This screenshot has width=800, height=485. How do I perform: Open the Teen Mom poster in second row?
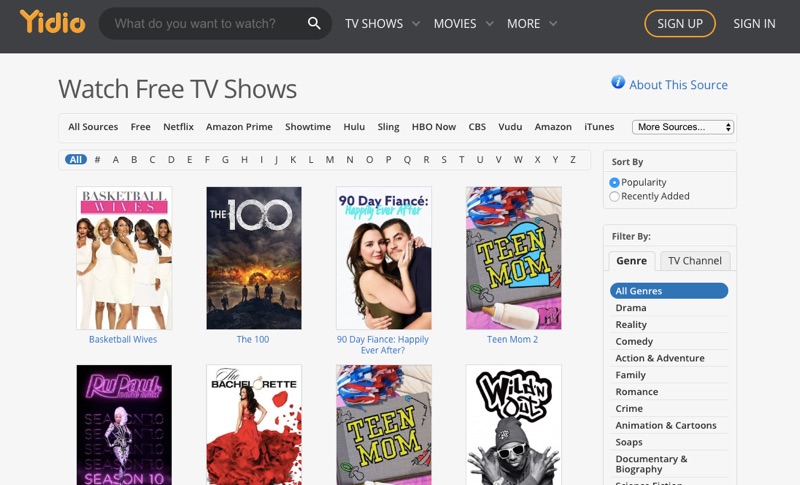point(384,425)
